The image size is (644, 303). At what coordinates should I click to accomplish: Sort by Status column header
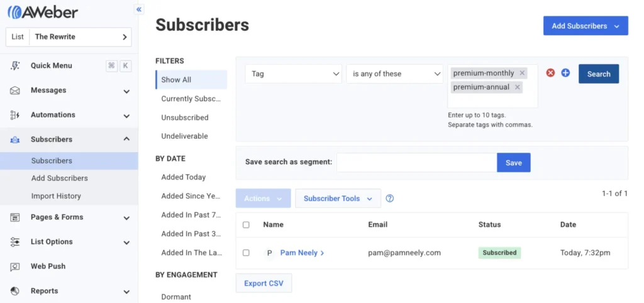click(x=489, y=224)
